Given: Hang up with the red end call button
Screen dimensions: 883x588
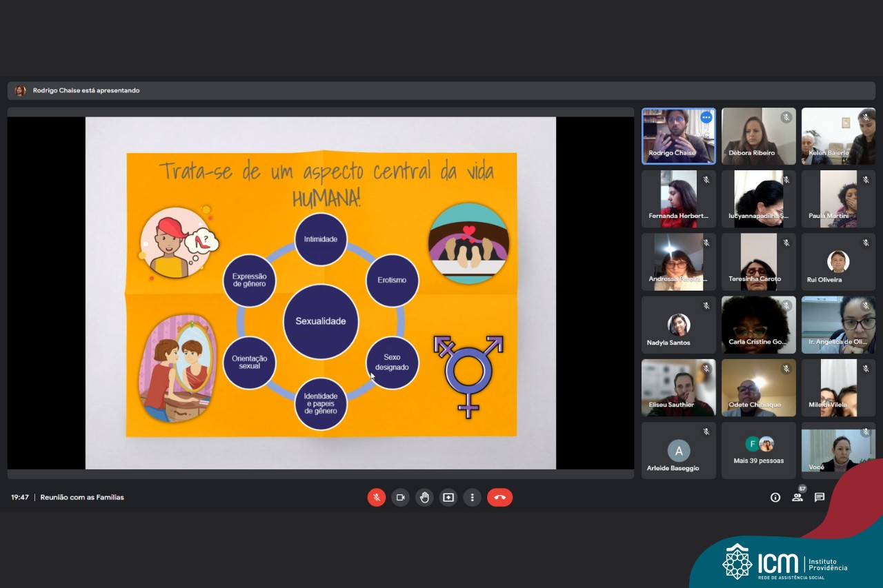Looking at the screenshot, I should click(x=499, y=498).
